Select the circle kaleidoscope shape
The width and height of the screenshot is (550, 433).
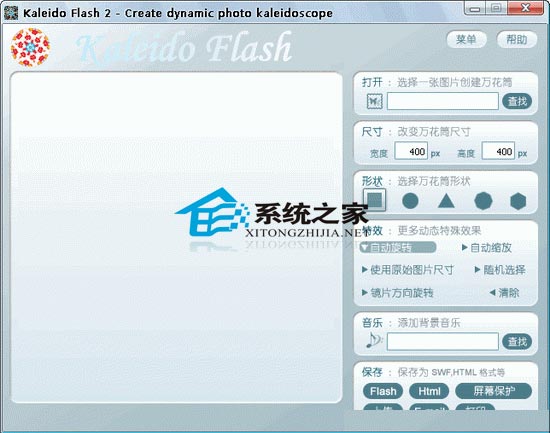click(410, 201)
